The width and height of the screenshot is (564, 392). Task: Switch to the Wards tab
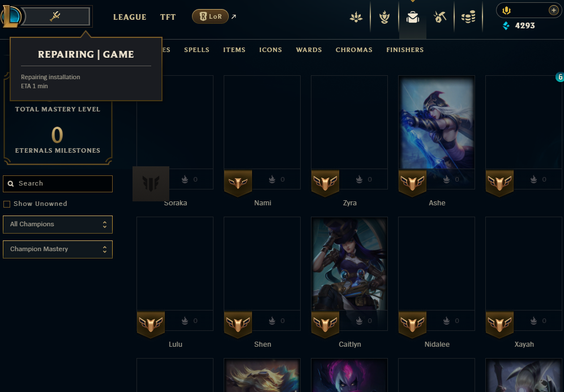[x=309, y=50]
